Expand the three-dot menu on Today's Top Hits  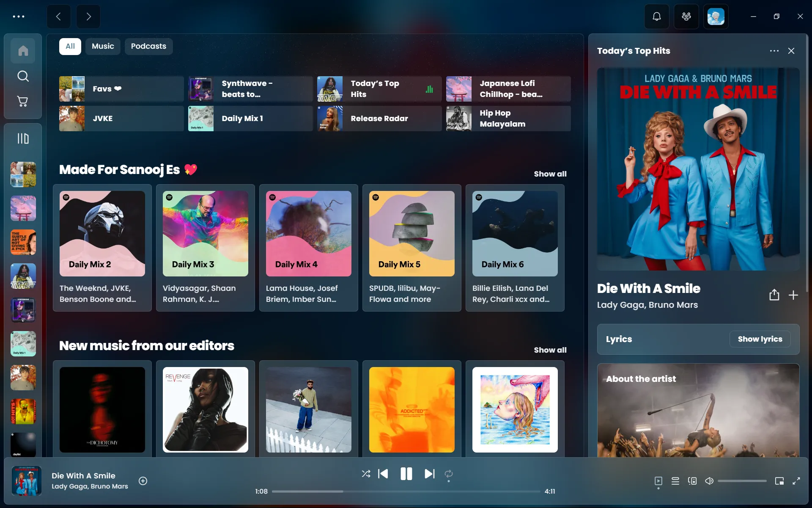click(773, 52)
